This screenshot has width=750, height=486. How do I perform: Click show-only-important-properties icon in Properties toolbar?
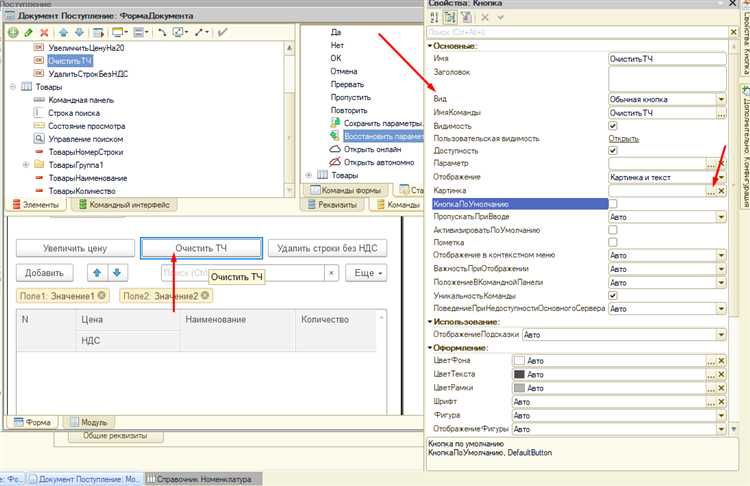coord(466,18)
